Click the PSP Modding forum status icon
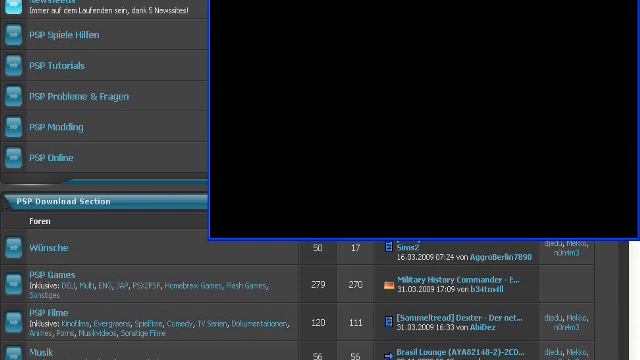 13,127
